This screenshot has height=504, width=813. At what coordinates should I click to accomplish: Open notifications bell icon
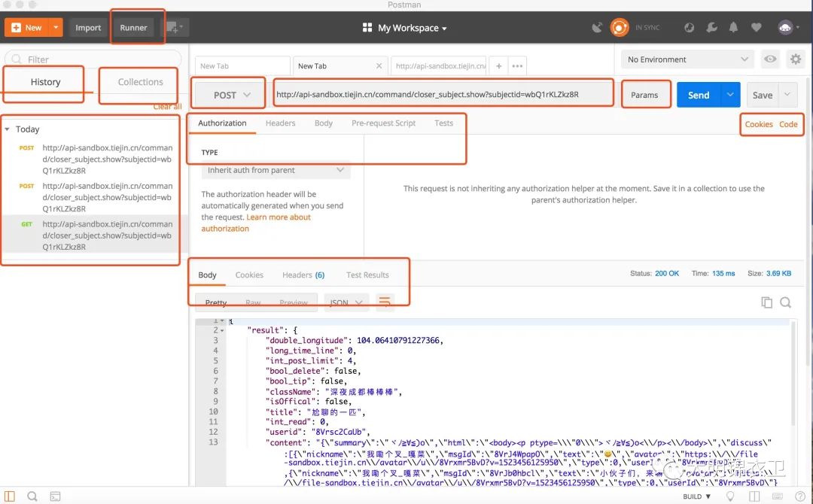click(733, 27)
